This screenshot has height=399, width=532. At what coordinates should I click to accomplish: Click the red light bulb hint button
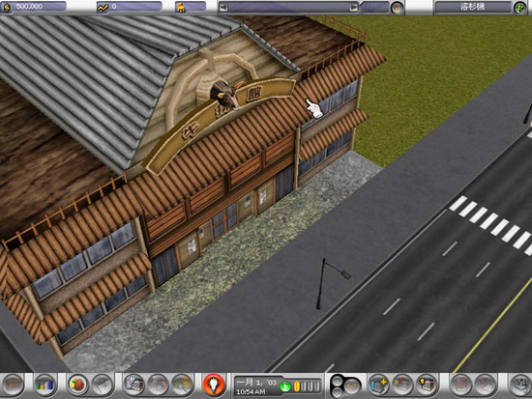pyautogui.click(x=214, y=385)
